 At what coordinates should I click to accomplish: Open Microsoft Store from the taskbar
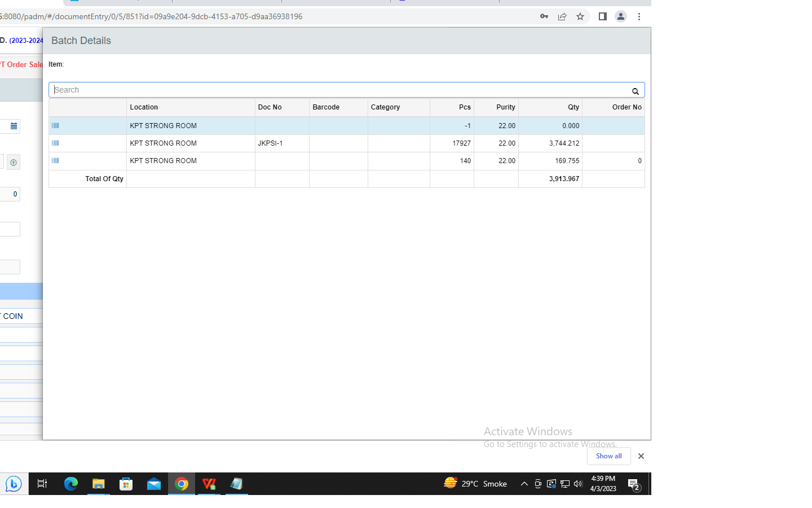pos(126,484)
